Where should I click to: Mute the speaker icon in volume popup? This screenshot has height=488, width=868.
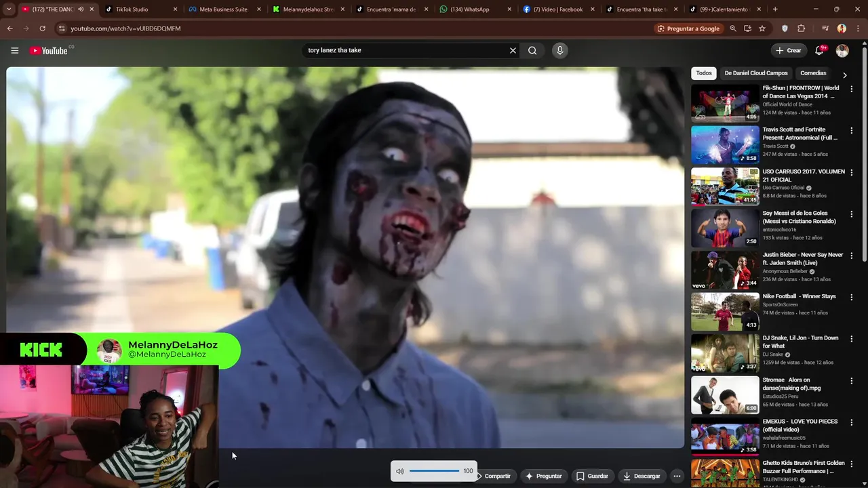400,471
